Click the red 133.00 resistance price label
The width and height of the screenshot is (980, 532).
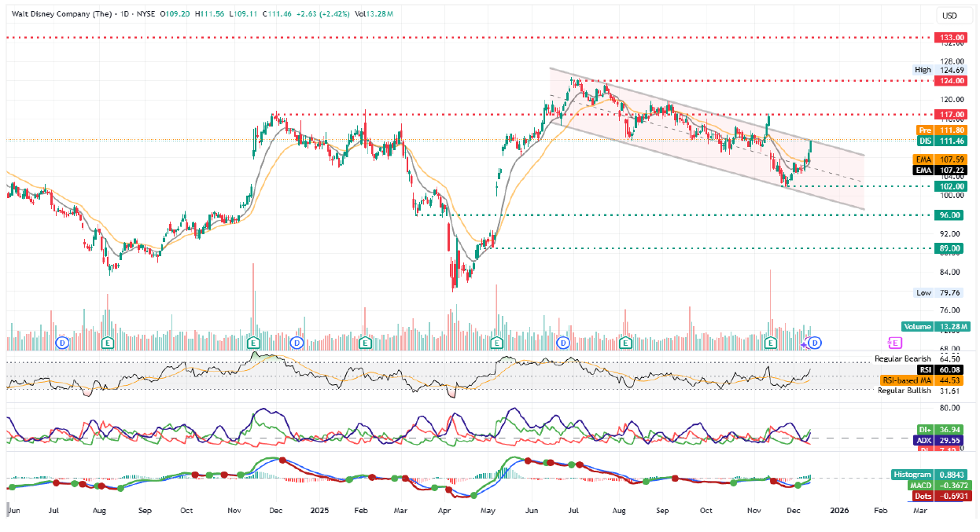point(949,38)
